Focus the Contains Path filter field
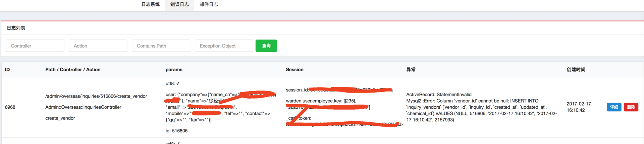 [161, 46]
